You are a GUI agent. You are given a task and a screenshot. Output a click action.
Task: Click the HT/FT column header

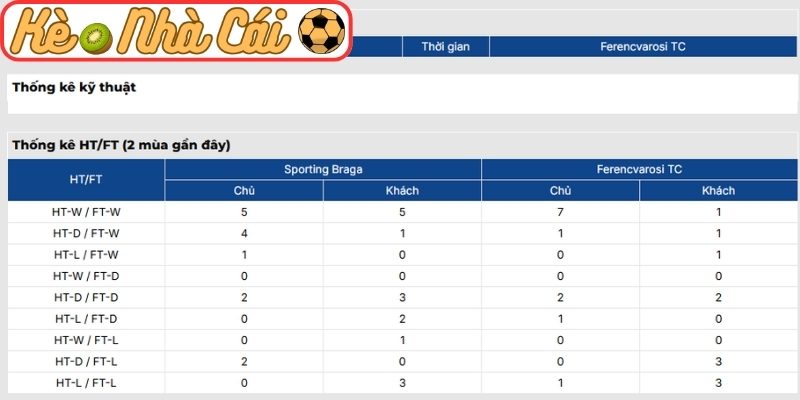(x=86, y=180)
